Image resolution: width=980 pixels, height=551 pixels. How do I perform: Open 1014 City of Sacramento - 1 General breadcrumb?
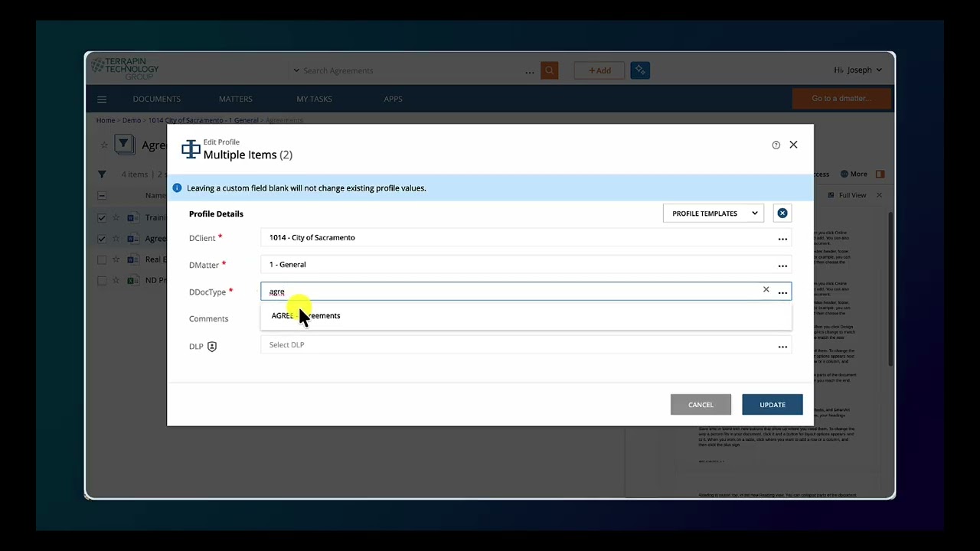(x=203, y=120)
